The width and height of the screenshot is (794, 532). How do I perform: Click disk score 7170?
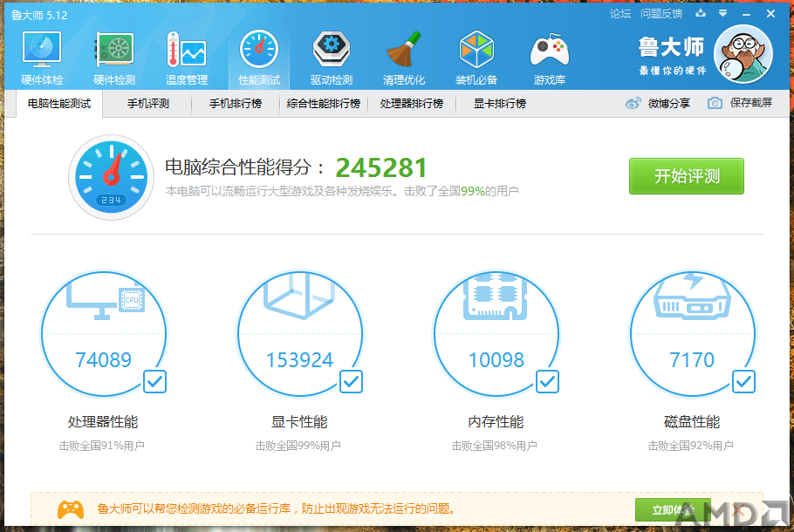[x=692, y=360]
